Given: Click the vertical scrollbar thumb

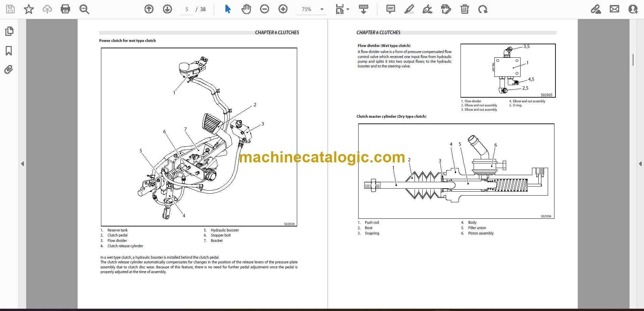Looking at the screenshot, I should coord(633,60).
